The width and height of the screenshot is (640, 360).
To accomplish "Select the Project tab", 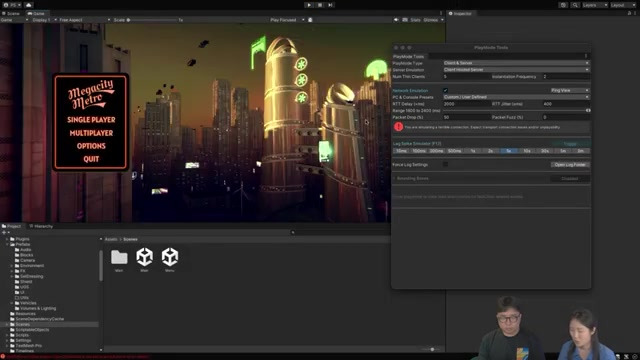I will tap(11, 226).
